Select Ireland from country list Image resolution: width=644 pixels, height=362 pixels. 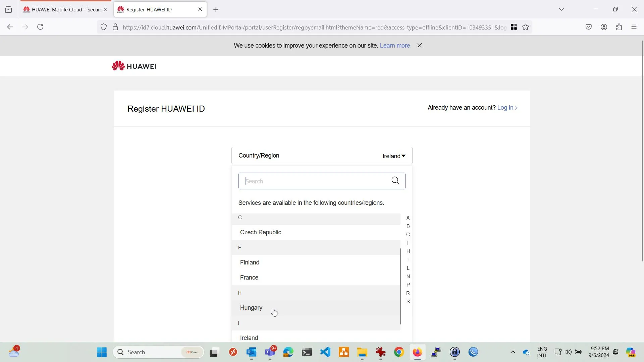[316, 337]
